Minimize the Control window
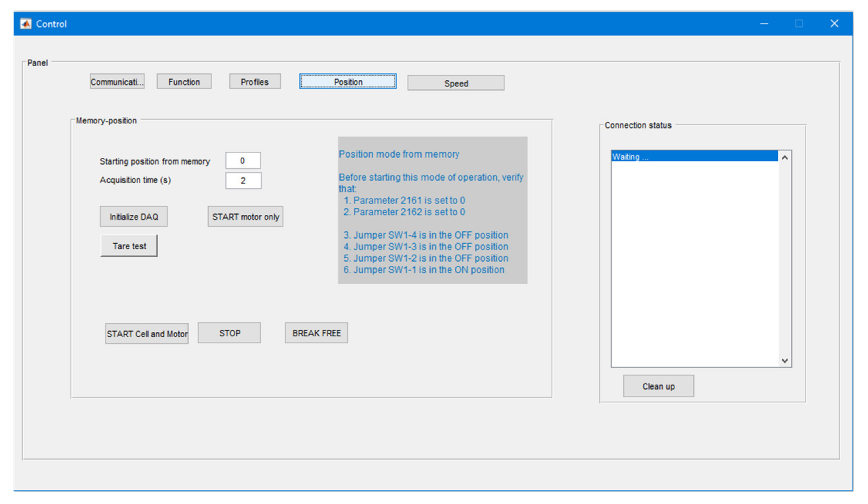 coord(764,24)
